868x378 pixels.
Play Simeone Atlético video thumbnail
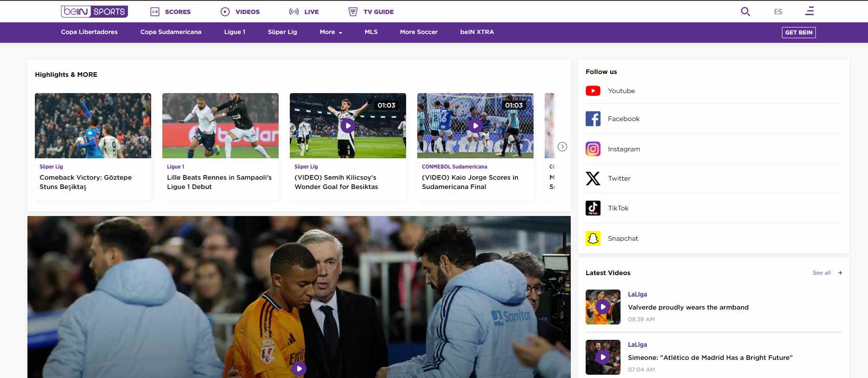click(603, 357)
